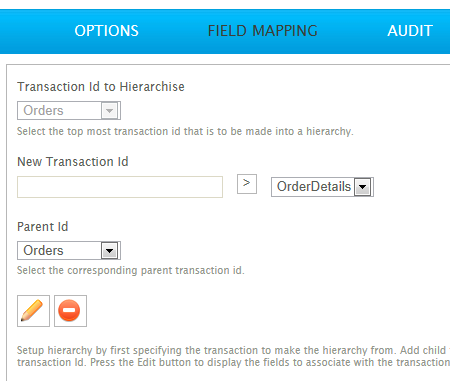
Task: Click the greyed-out Hierarchise Orders dropdown arrow
Action: click(x=109, y=111)
